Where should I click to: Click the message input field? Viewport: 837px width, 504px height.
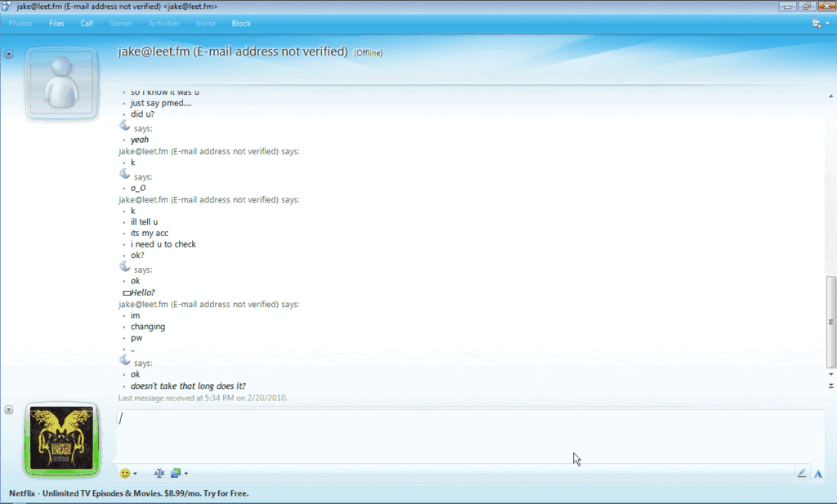470,435
